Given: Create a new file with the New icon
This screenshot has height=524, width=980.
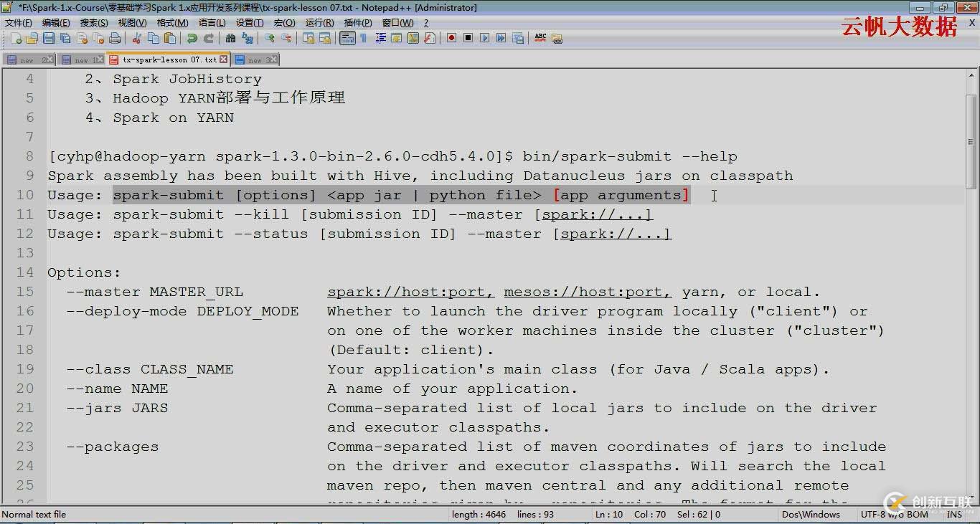Looking at the screenshot, I should point(16,38).
